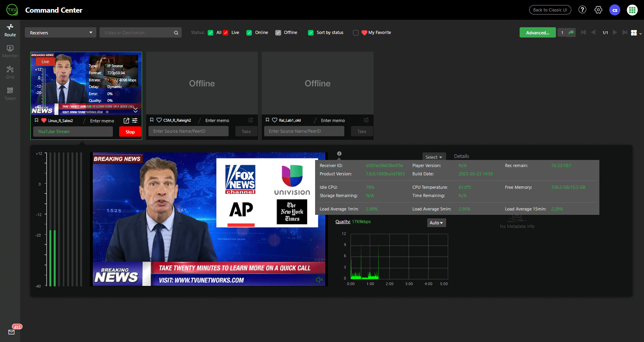Open the Token sidebar section
644x342 pixels.
click(10, 94)
